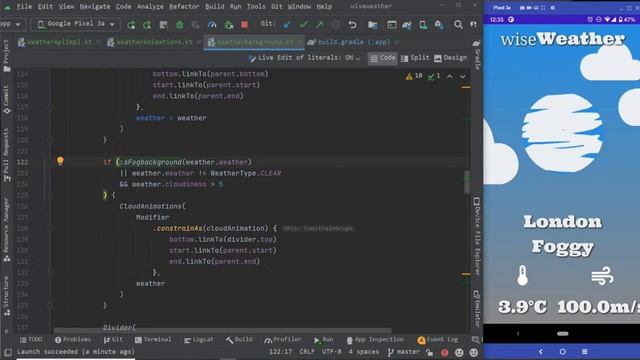Open the Google Pixel 3a device dropdown
The height and width of the screenshot is (360, 640).
[x=76, y=24]
